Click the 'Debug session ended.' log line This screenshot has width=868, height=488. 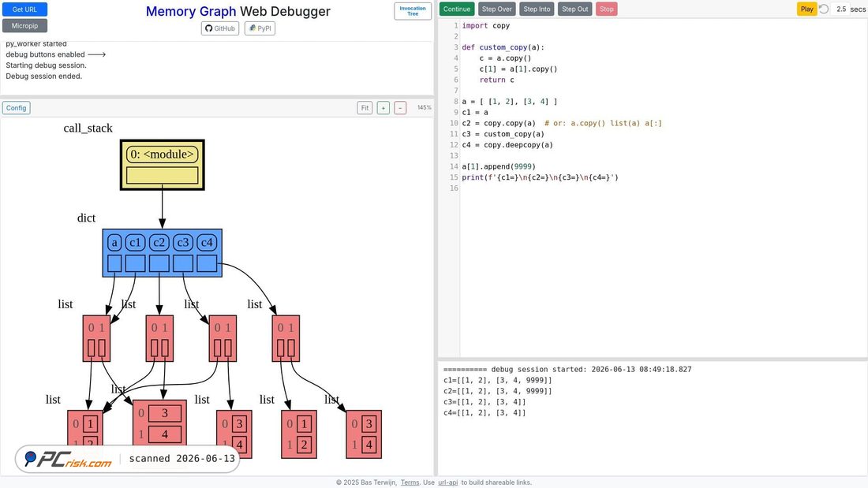(x=43, y=76)
